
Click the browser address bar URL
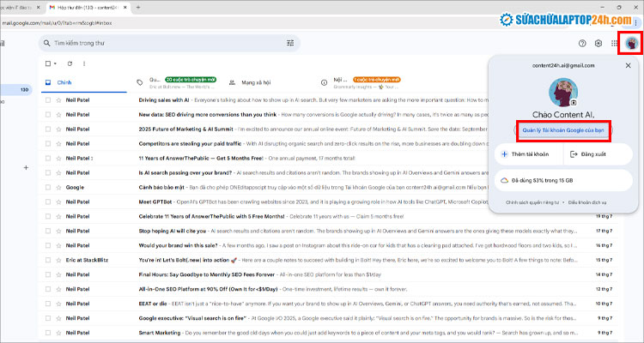pos(57,23)
